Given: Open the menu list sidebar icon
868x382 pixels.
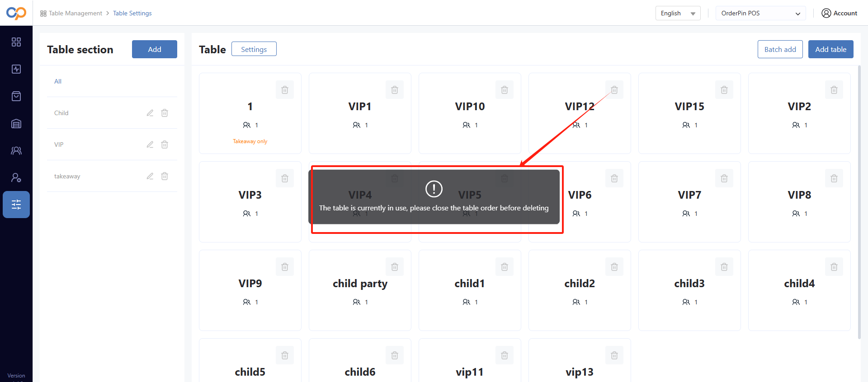Looking at the screenshot, I should coord(16,123).
